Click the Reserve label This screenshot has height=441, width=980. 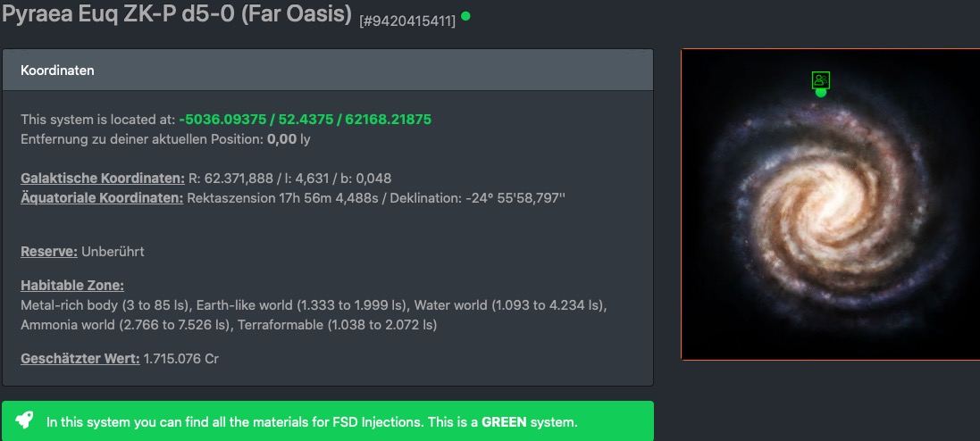tap(49, 252)
